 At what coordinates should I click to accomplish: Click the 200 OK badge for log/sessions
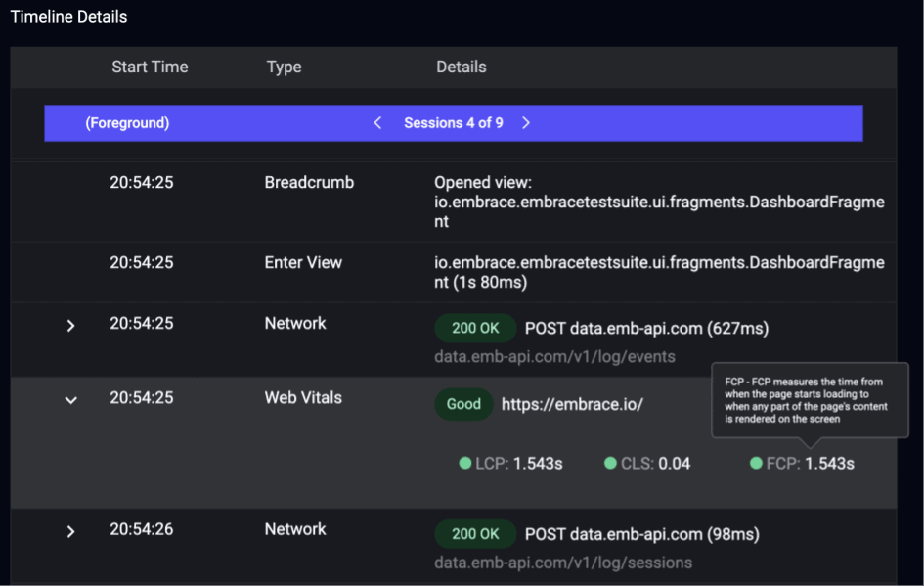point(475,534)
